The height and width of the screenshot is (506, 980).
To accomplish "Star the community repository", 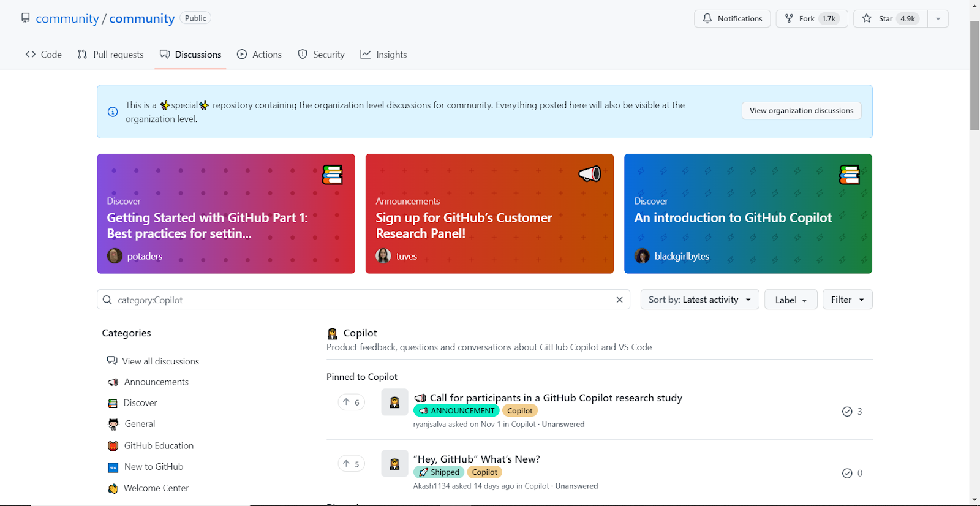I will tap(891, 18).
